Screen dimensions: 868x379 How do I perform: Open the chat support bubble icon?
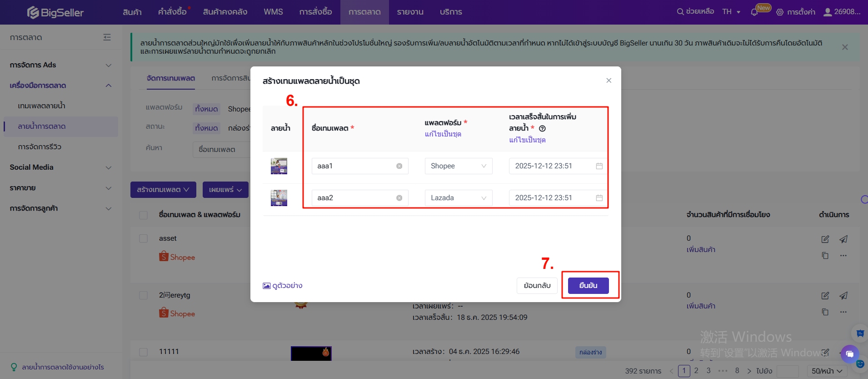point(849,354)
